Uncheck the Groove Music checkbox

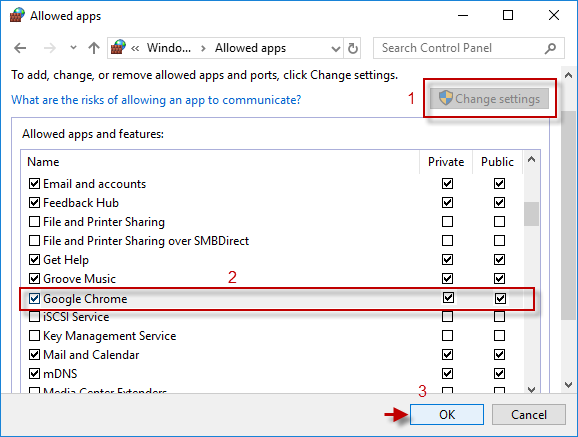pyautogui.click(x=34, y=278)
